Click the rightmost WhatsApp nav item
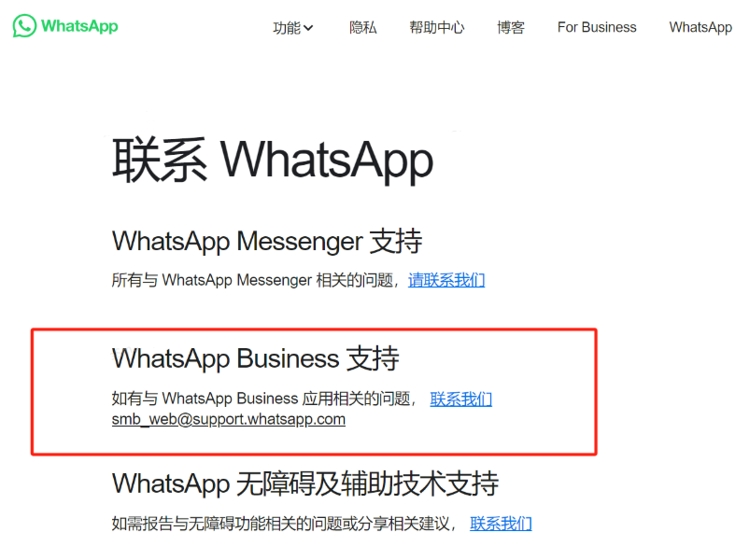The width and height of the screenshot is (735, 560). (x=701, y=27)
